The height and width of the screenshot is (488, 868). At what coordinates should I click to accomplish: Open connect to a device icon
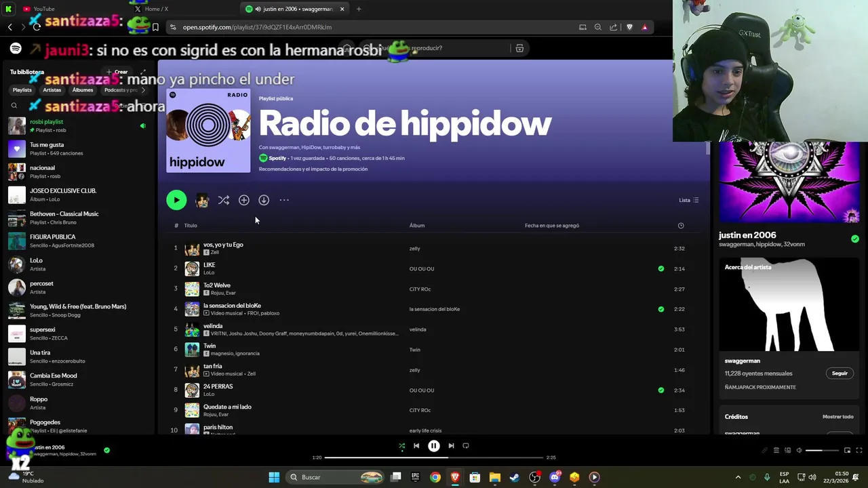click(x=788, y=450)
